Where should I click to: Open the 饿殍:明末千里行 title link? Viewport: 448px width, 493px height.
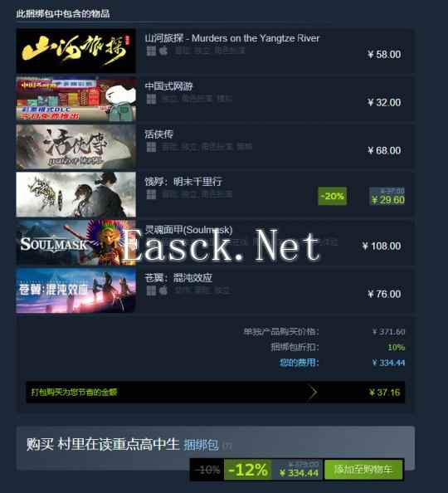tap(183, 182)
